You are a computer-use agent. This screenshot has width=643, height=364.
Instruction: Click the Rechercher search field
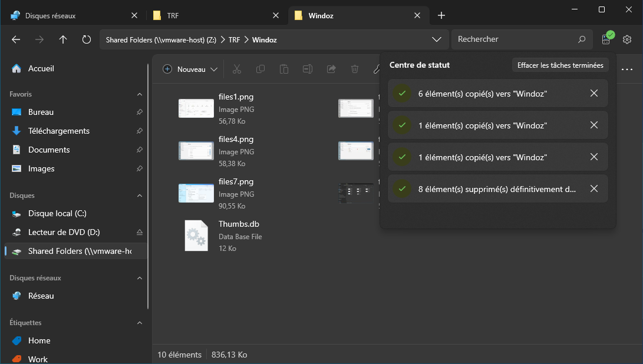click(513, 39)
